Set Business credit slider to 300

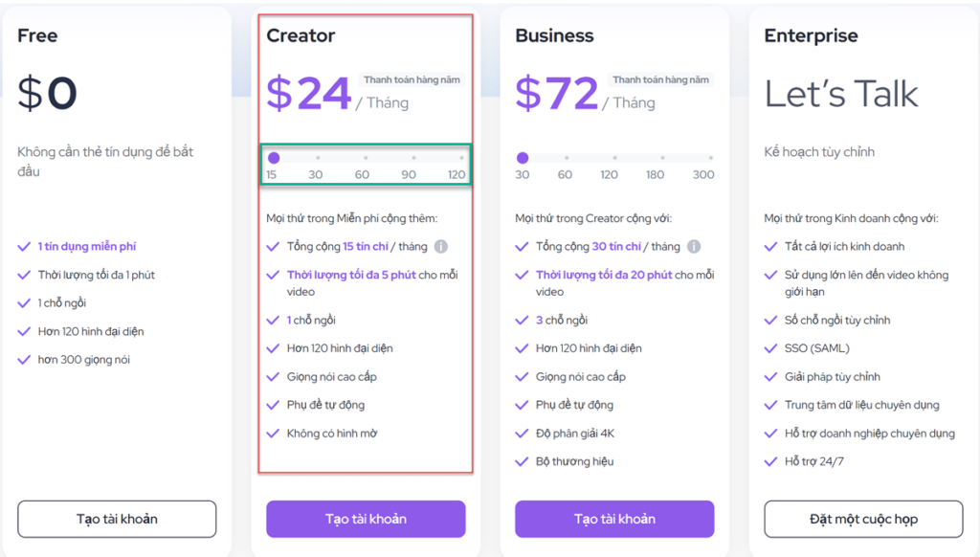tap(711, 158)
